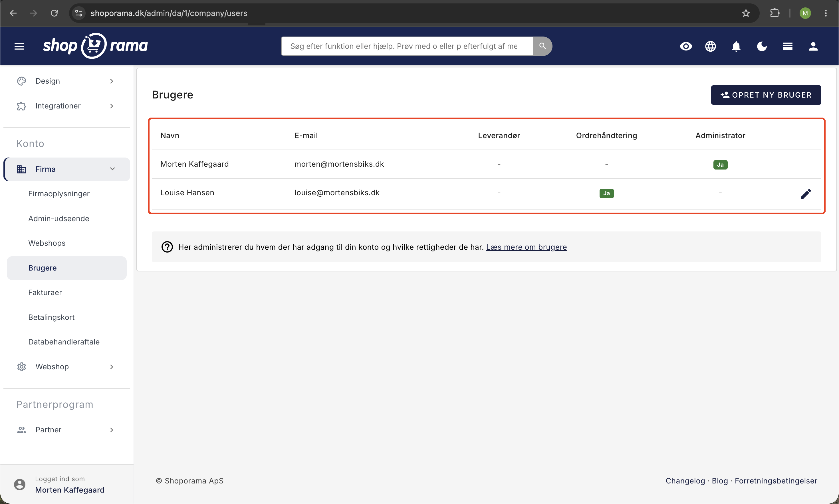
Task: Open Changelog footer link
Action: click(685, 481)
